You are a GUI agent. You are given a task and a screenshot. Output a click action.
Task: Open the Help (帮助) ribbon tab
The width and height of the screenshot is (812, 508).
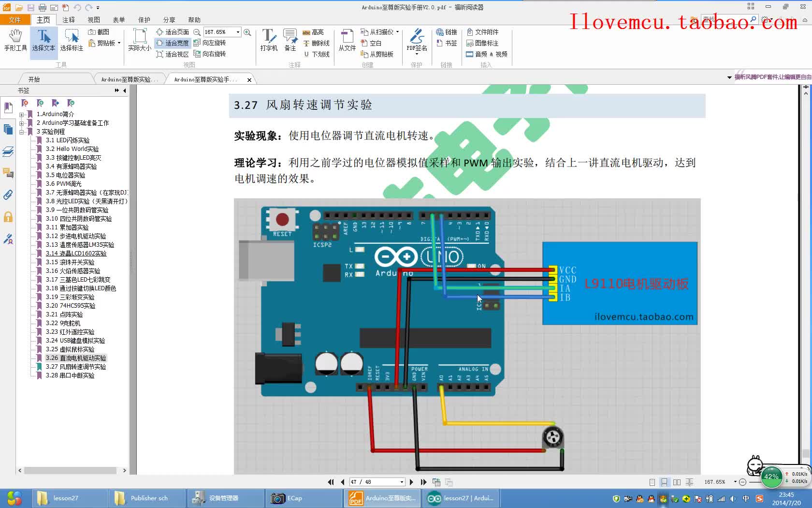(194, 20)
